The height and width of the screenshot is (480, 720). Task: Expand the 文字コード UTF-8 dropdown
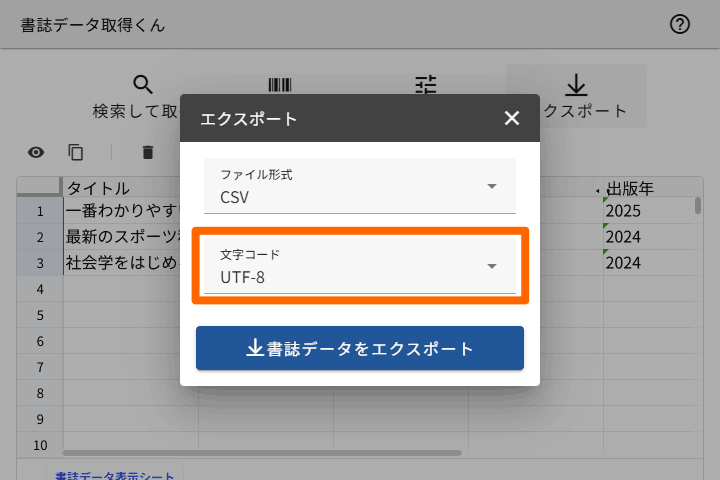360,266
